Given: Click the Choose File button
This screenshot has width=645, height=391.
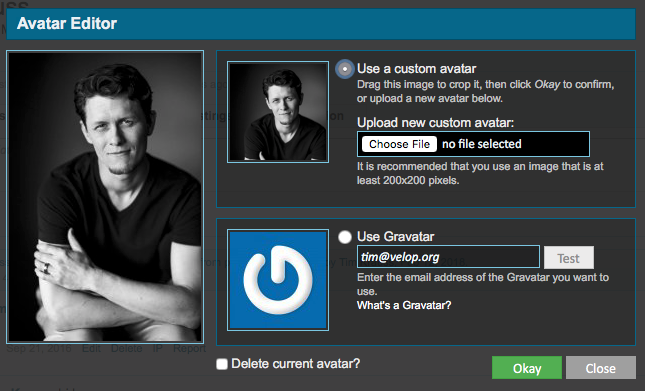Looking at the screenshot, I should pos(399,144).
